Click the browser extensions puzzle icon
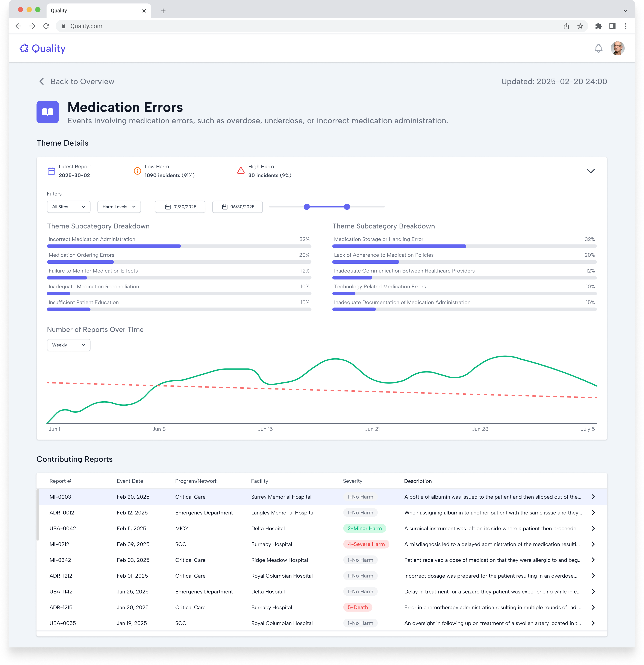 pos(598,26)
